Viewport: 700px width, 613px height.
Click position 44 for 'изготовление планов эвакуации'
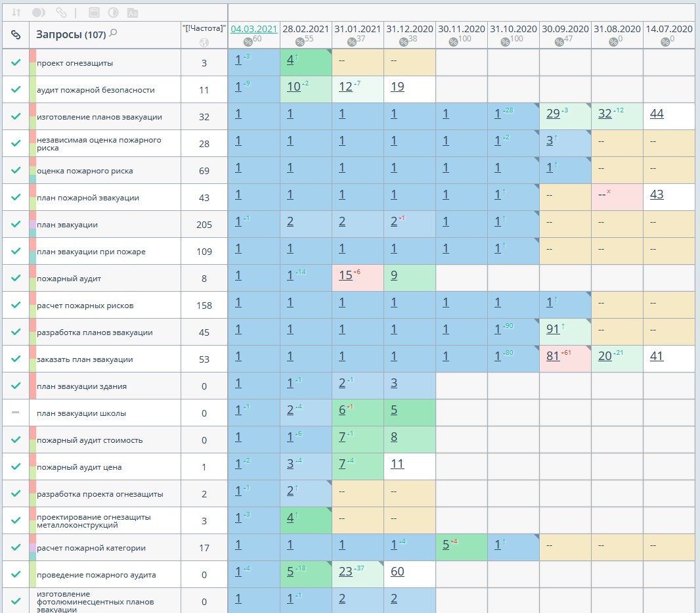[657, 114]
